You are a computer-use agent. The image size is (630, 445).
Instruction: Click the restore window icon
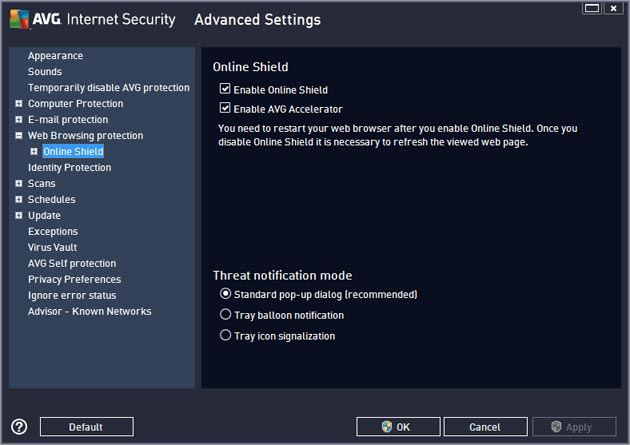click(x=592, y=8)
